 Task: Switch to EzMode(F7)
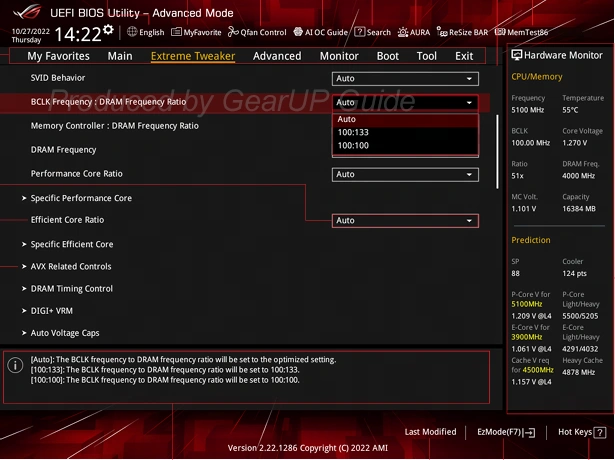click(x=506, y=432)
